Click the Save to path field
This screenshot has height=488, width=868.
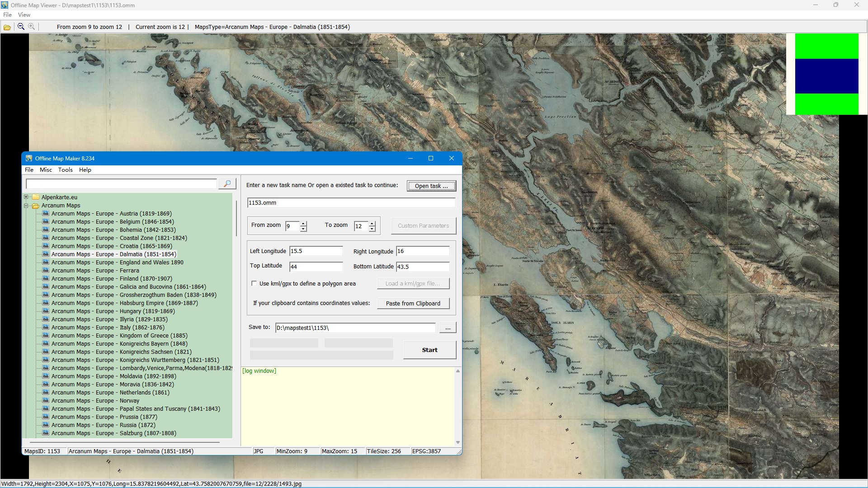[x=355, y=328]
